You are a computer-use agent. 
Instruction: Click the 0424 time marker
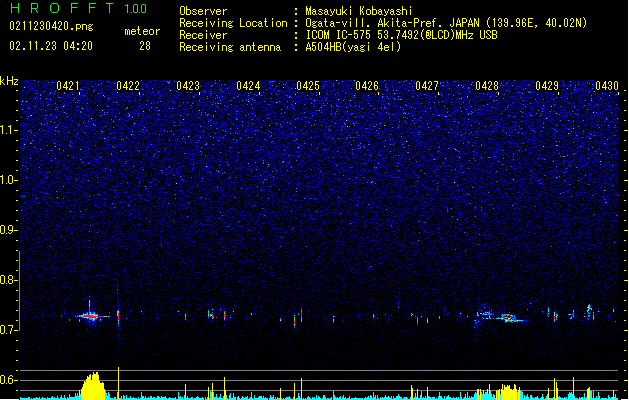pyautogui.click(x=248, y=86)
